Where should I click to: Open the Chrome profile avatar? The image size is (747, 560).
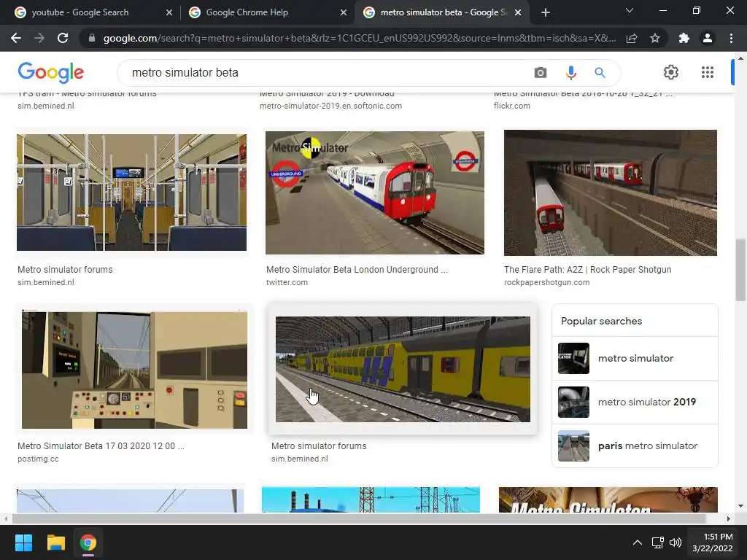708,38
